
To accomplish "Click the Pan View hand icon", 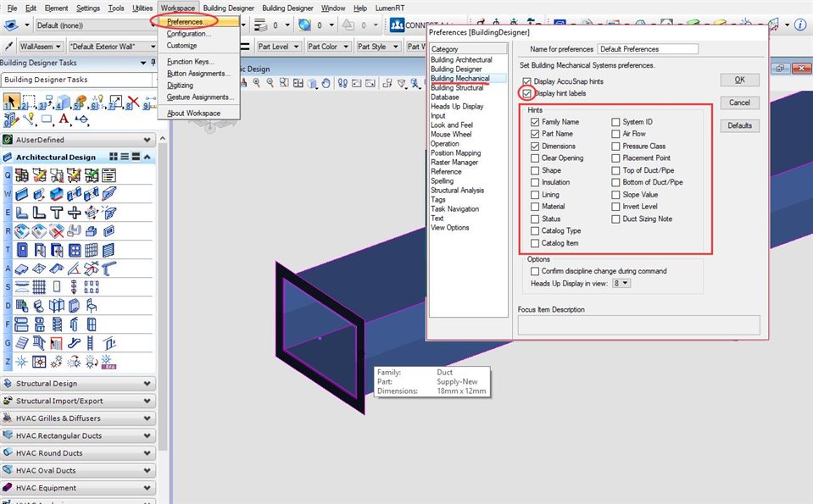I will [x=326, y=83].
